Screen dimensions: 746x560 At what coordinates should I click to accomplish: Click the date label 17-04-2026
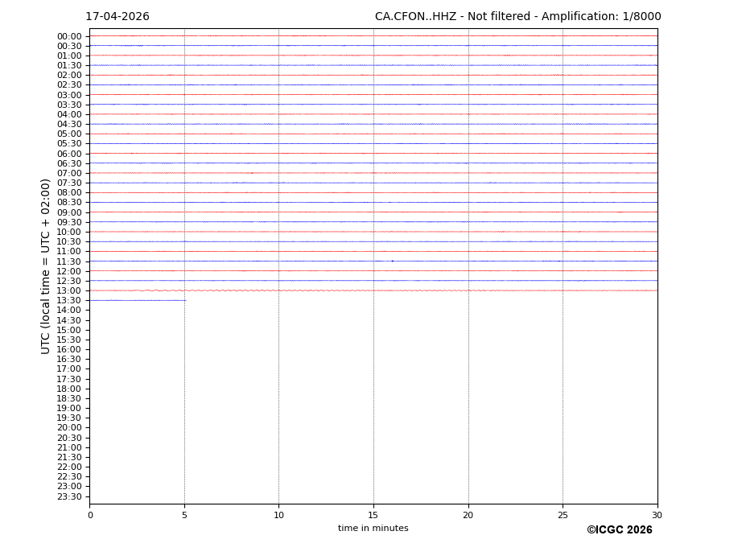117,17
